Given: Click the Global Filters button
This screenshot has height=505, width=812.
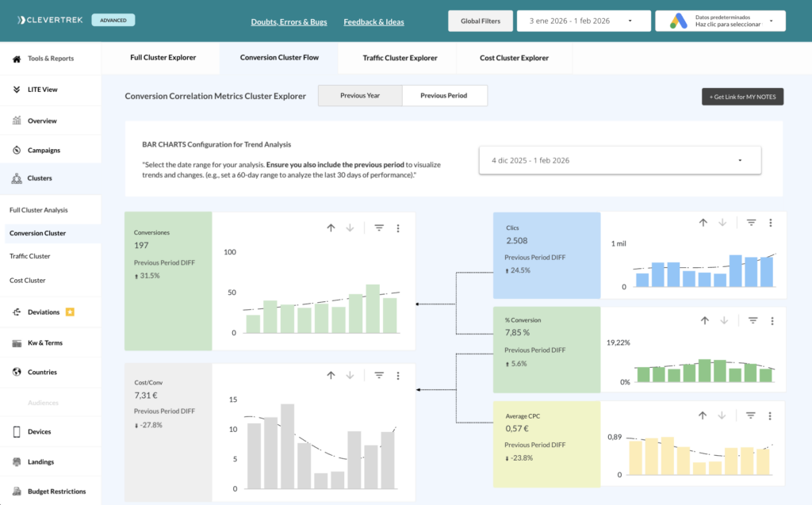Looking at the screenshot, I should pos(480,21).
